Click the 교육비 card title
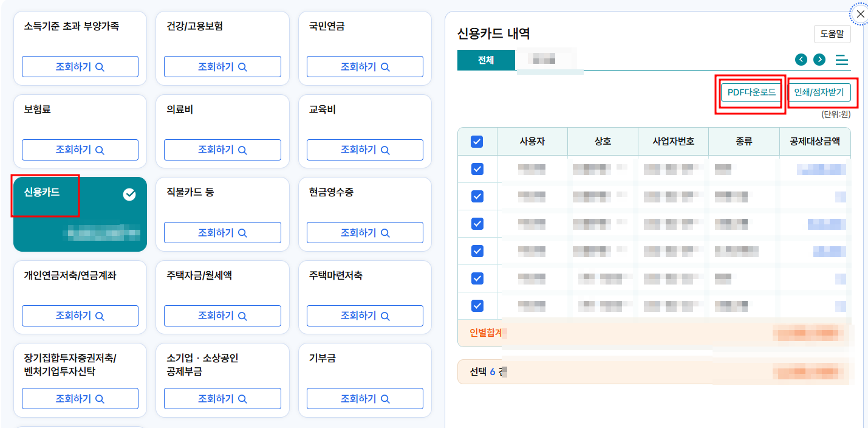Image resolution: width=868 pixels, height=428 pixels. click(323, 110)
